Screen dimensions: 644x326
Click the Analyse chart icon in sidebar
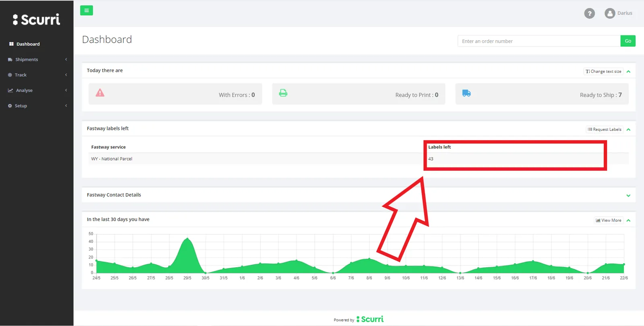point(10,91)
